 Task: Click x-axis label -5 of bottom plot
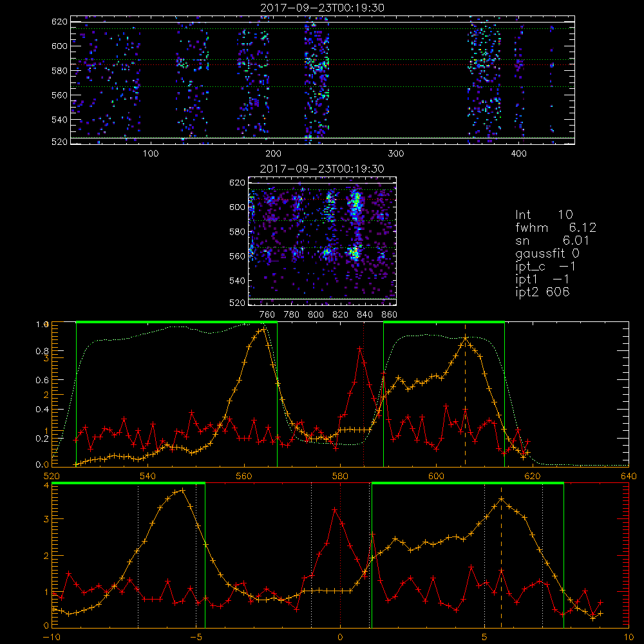point(196,638)
